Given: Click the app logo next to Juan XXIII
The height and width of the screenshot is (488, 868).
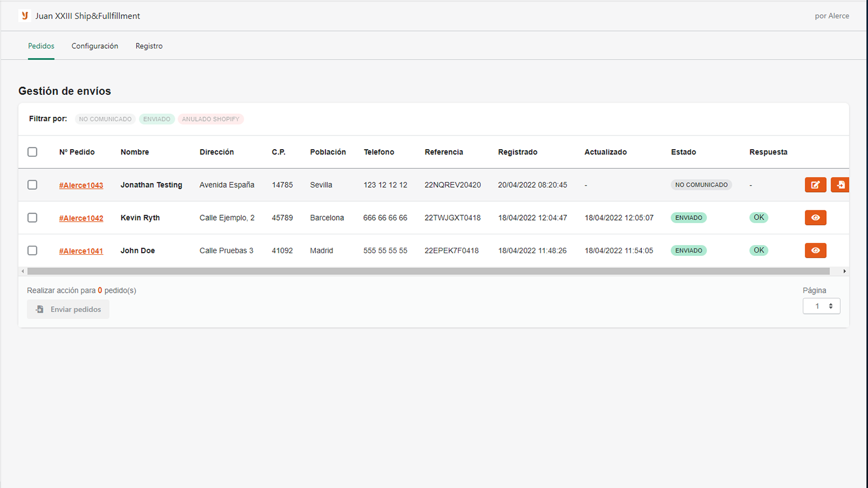Looking at the screenshot, I should [24, 16].
